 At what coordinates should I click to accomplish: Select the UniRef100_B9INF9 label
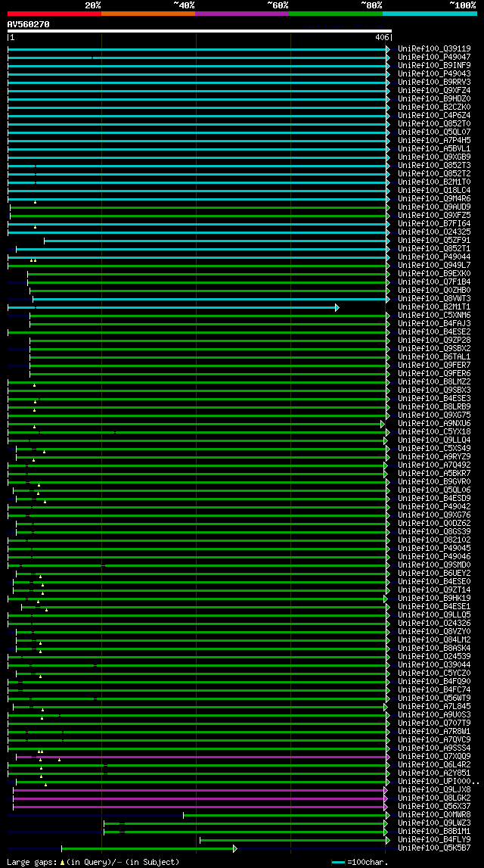click(434, 65)
